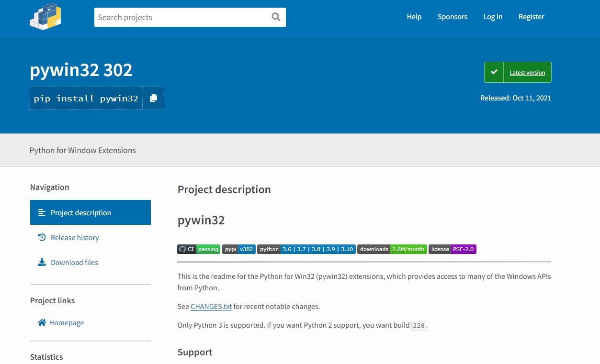Click the downloads 2.8M/month badge
Viewport: 600px width, 364px height.
pos(392,249)
